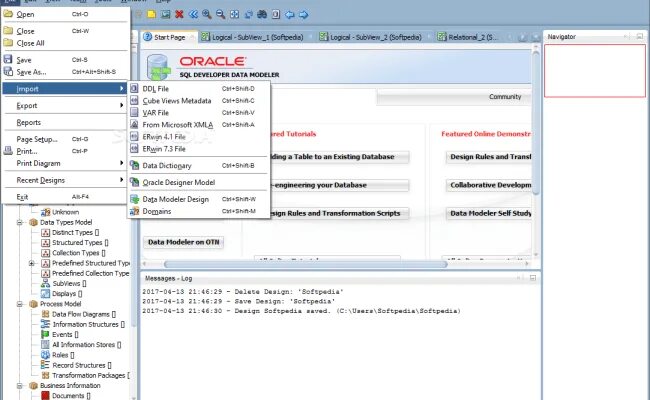This screenshot has height=400, width=650.
Task: Collapse the Data Types Model tree node
Action: pos(19,223)
